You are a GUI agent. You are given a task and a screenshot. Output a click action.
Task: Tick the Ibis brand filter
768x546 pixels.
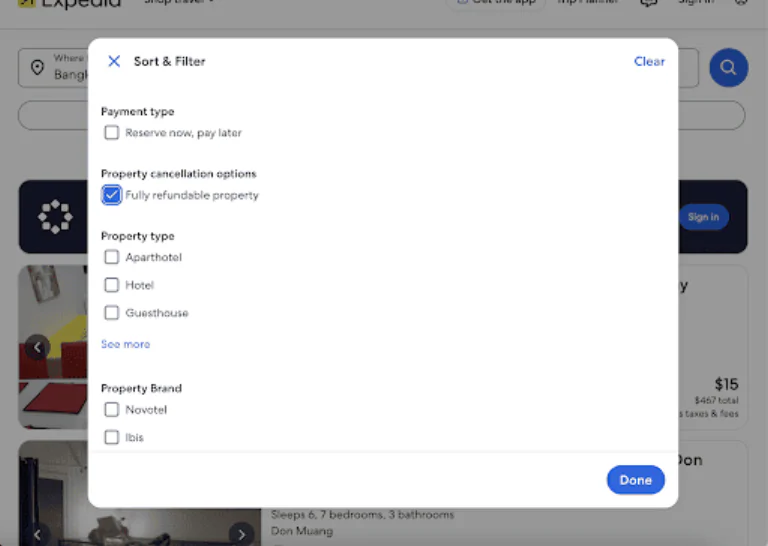coord(112,437)
